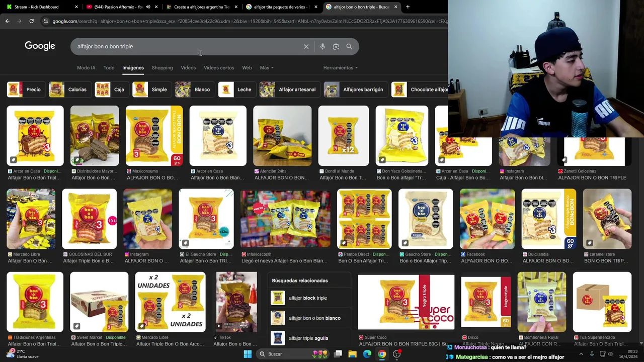Reload the page with the refresh icon

31,21
